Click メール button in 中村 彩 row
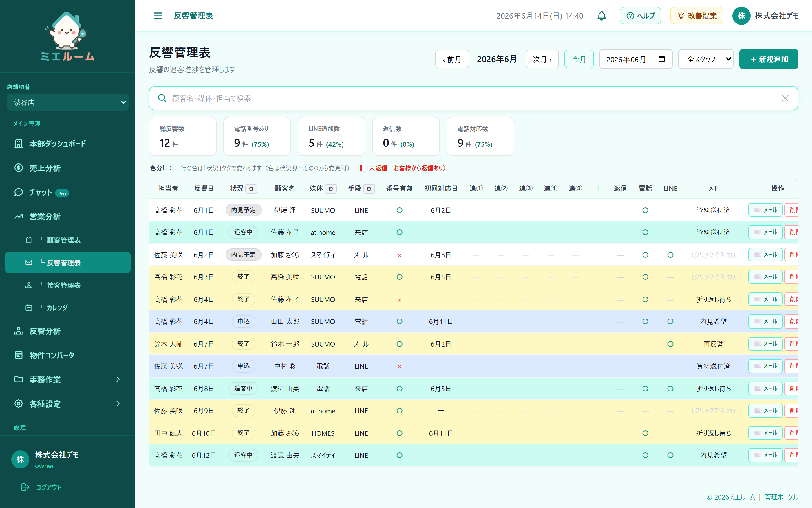The image size is (812, 508). point(765,366)
